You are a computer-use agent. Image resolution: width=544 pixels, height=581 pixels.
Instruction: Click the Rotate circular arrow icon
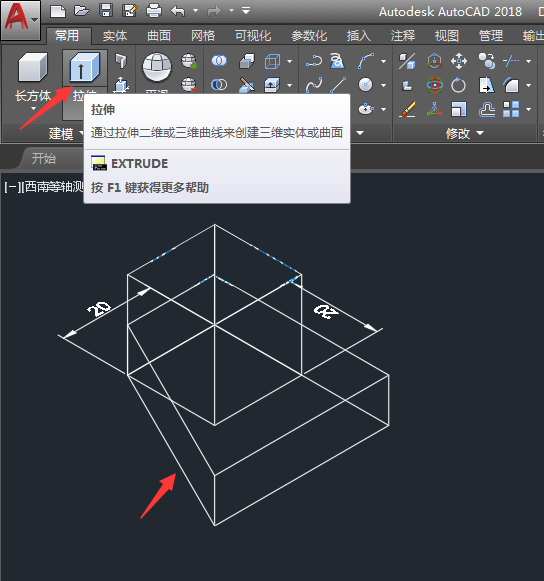[458, 85]
